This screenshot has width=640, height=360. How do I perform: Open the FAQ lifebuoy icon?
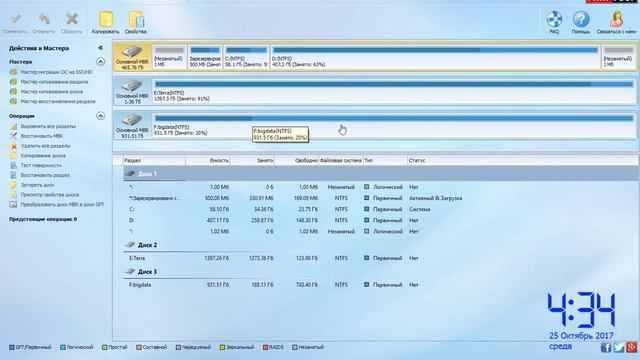[554, 23]
